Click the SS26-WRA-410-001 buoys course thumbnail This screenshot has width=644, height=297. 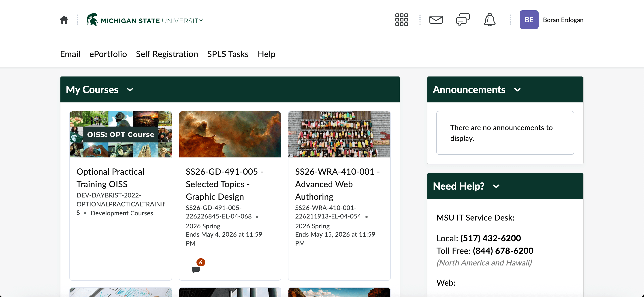(x=339, y=134)
